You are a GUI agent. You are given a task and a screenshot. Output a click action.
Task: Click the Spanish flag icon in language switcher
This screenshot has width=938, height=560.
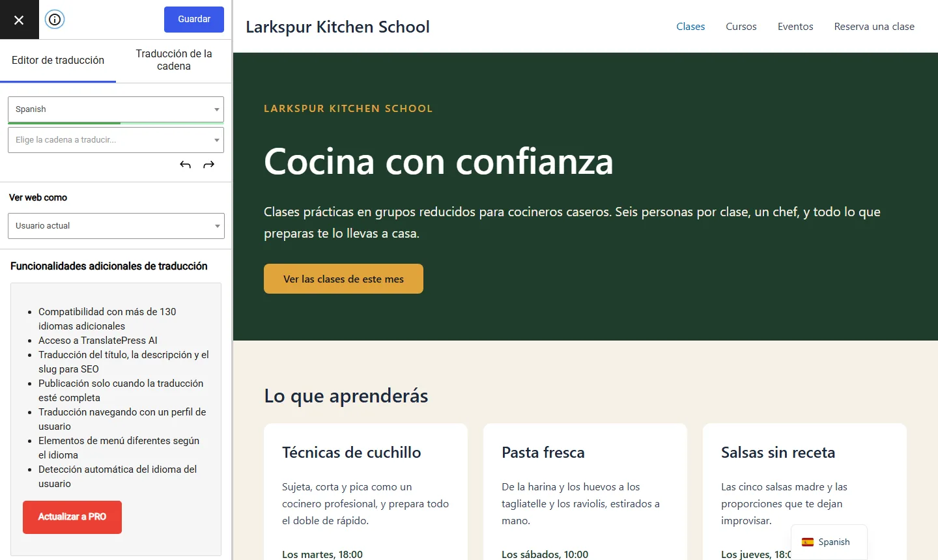coord(808,542)
